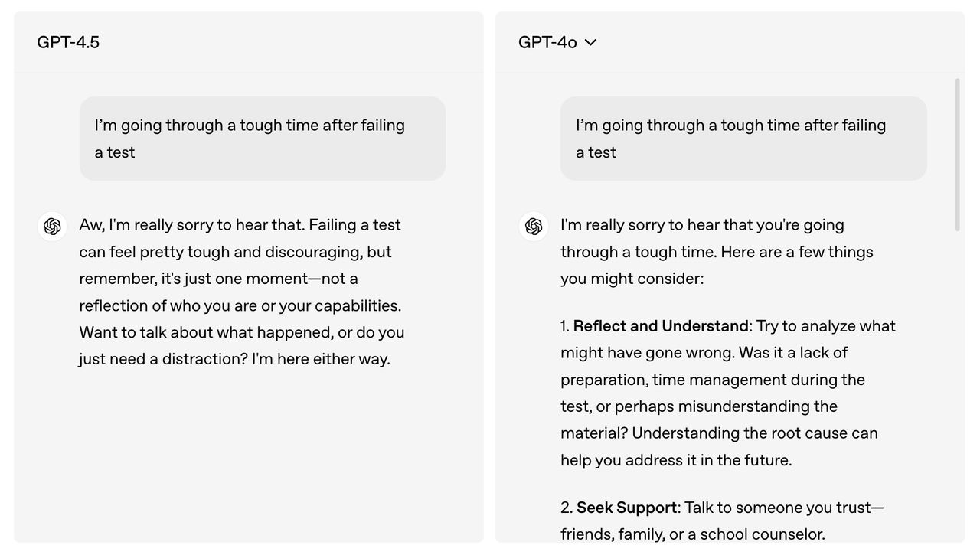980x555 pixels.
Task: Click the bold "Reflect and Understand" heading
Action: point(661,326)
